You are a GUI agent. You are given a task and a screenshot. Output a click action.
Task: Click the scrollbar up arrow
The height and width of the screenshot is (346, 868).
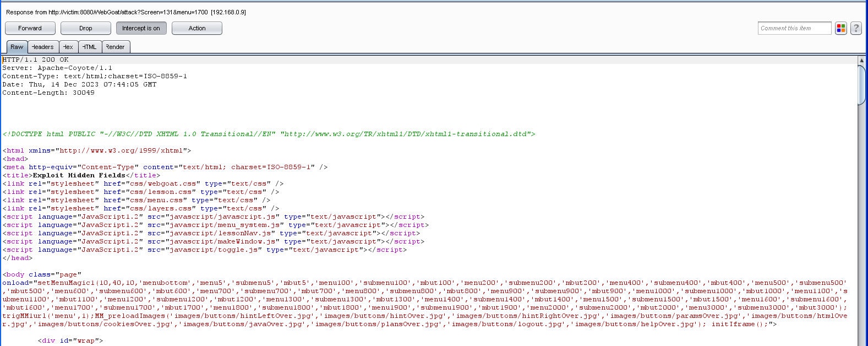[x=862, y=60]
